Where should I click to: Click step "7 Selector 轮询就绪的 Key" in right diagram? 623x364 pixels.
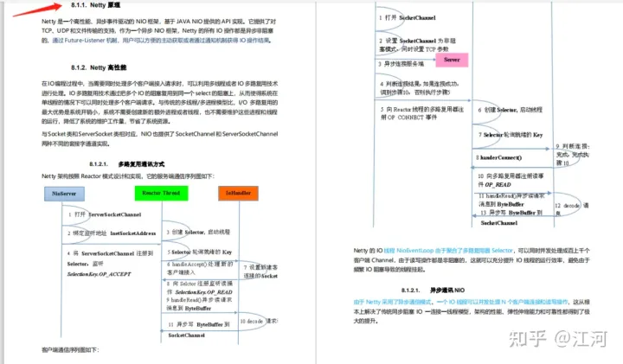pos(511,135)
